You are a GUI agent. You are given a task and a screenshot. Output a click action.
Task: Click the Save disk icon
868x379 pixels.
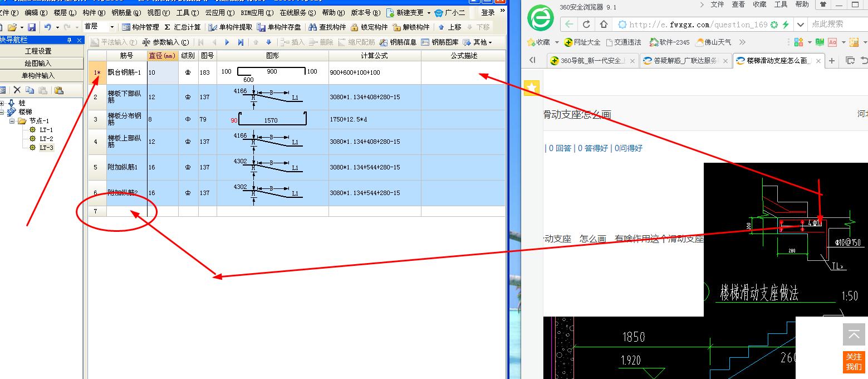pos(32,27)
